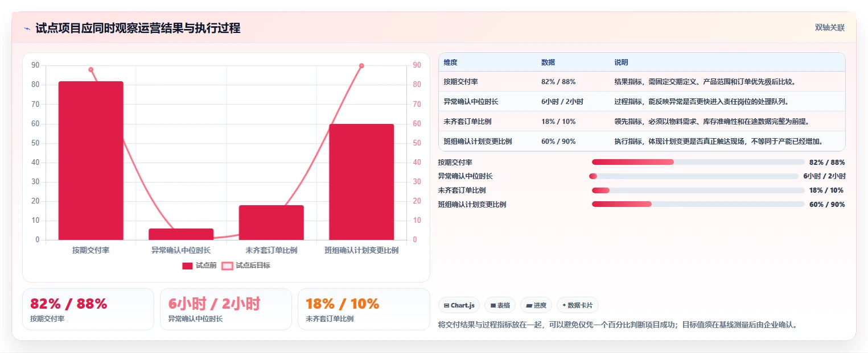The width and height of the screenshot is (868, 353).
Task: Click the description starting 领先指标
Action: pos(711,122)
